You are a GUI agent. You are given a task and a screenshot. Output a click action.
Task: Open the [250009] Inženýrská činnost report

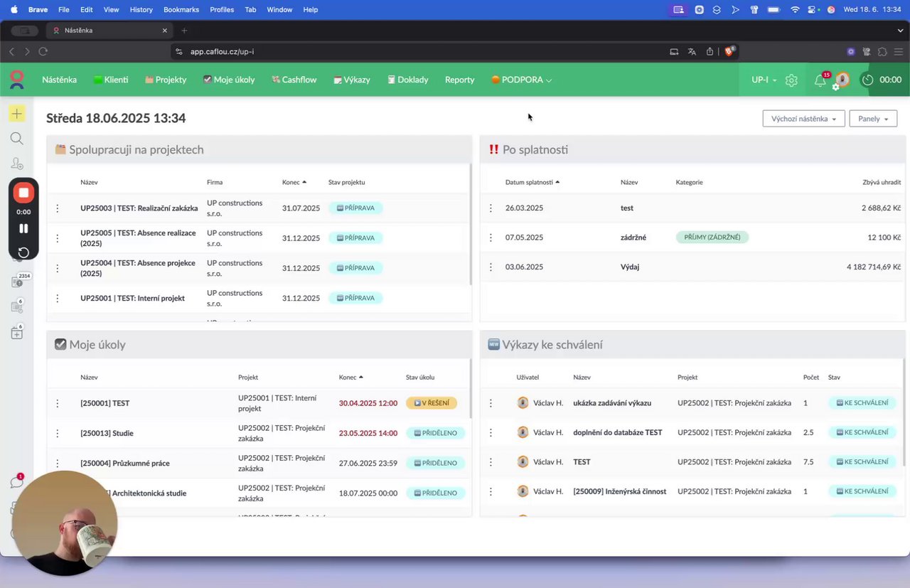tap(620, 491)
